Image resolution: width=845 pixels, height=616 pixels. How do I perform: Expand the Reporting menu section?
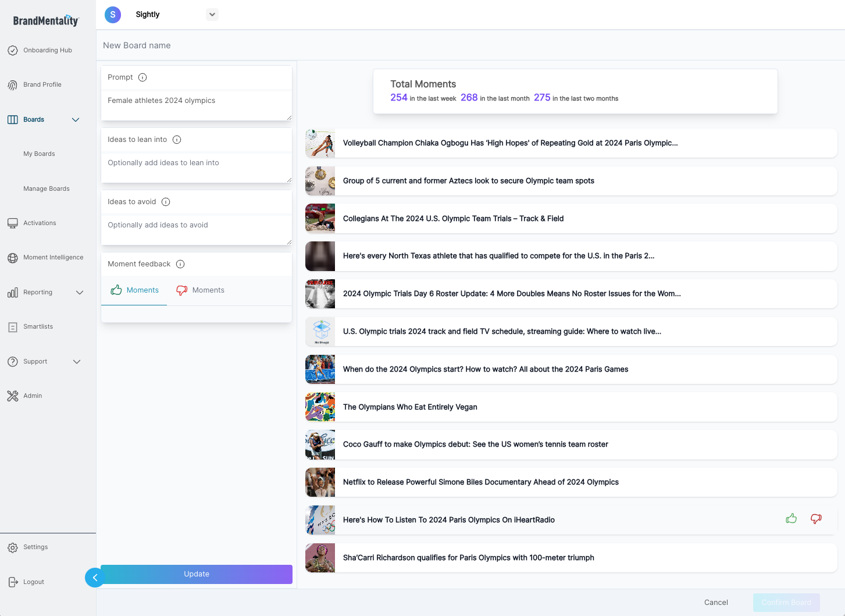80,293
